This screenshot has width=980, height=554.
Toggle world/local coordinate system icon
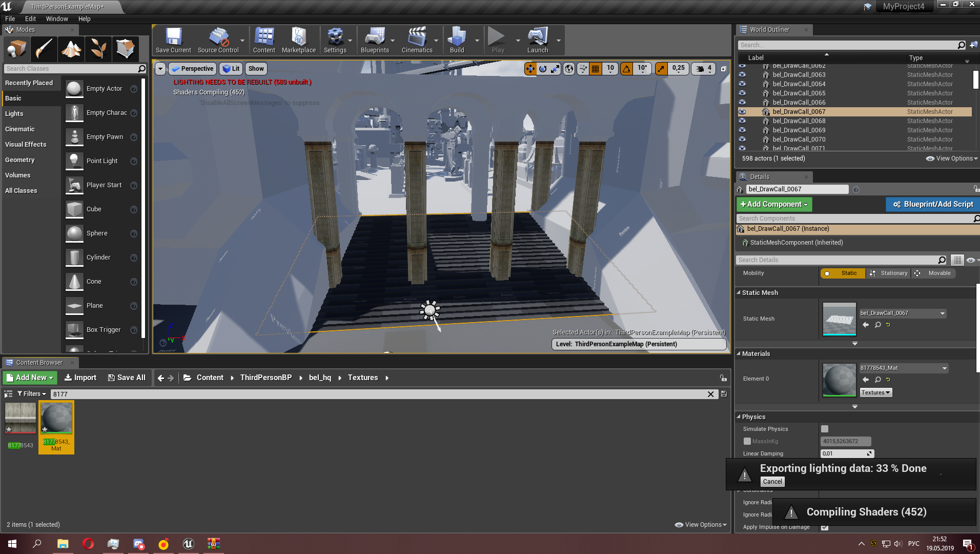(569, 68)
